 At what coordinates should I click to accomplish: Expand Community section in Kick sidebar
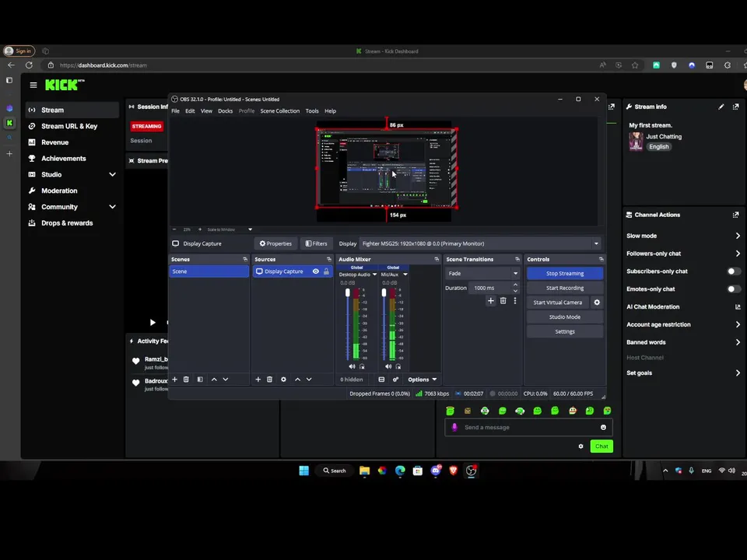tap(112, 207)
